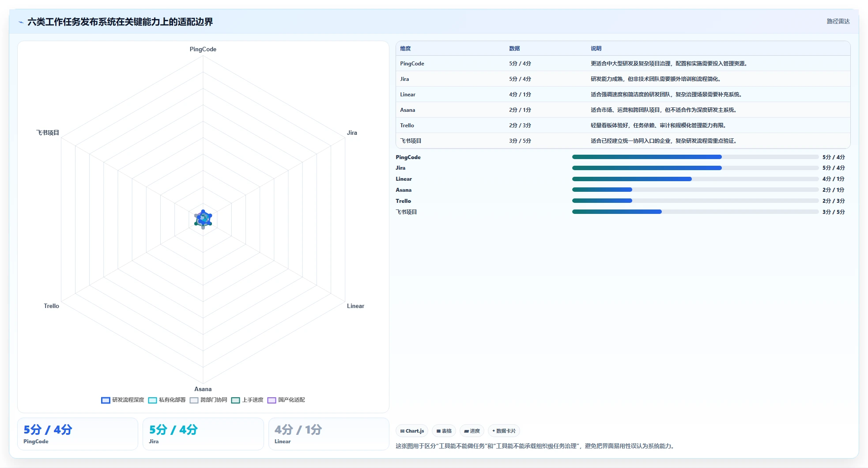The width and height of the screenshot is (868, 468).
Task: Click the Trello progress bar
Action: pyautogui.click(x=695, y=201)
